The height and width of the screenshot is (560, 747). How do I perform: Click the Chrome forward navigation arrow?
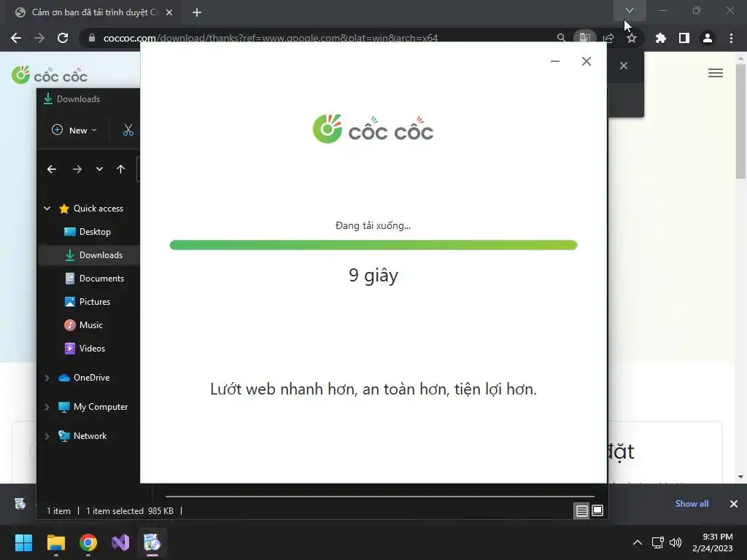pyautogui.click(x=39, y=38)
